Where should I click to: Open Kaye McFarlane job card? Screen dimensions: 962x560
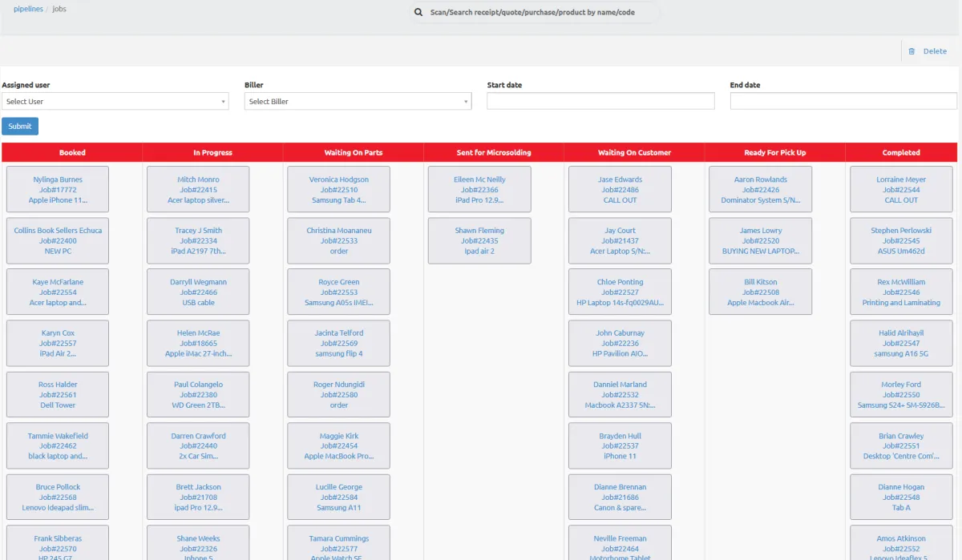pos(58,292)
